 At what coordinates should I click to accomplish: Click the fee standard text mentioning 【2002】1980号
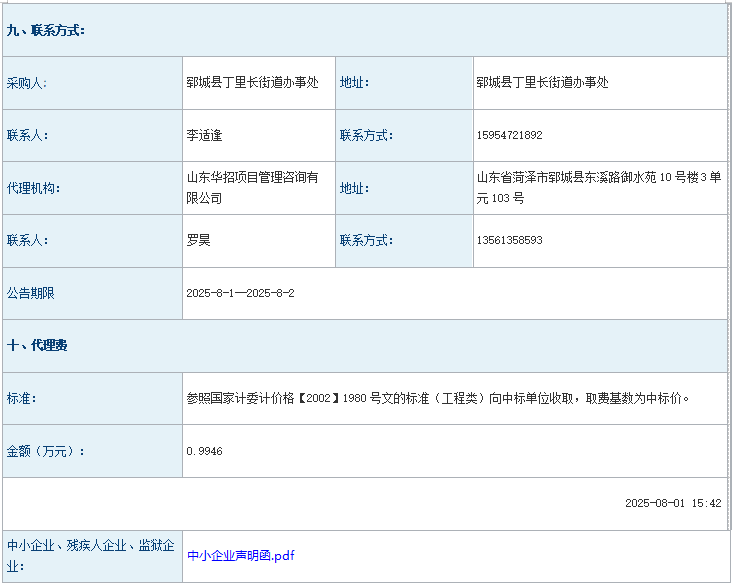(x=438, y=398)
